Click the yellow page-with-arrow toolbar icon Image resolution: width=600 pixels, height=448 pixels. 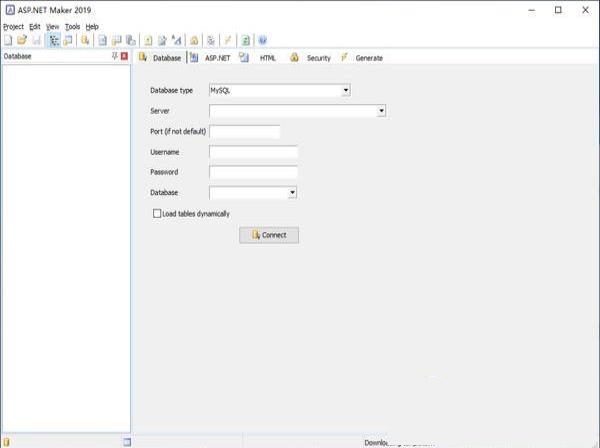click(x=148, y=40)
